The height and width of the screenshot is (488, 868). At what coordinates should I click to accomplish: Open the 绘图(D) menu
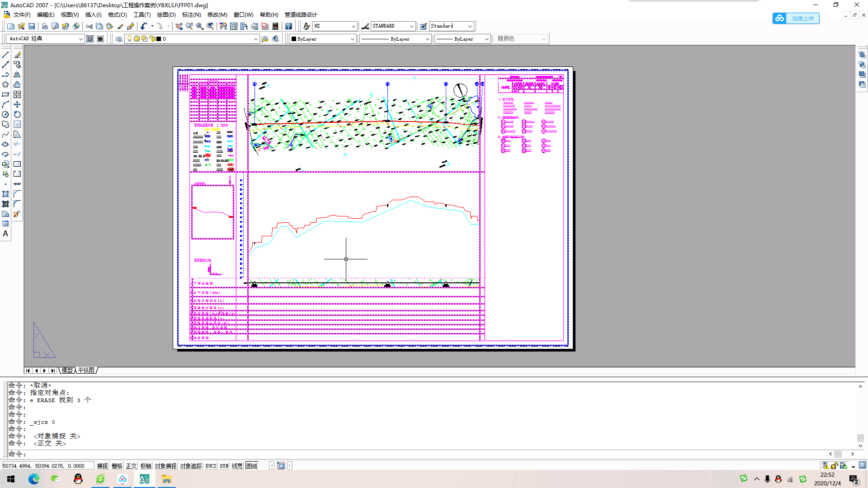[166, 15]
